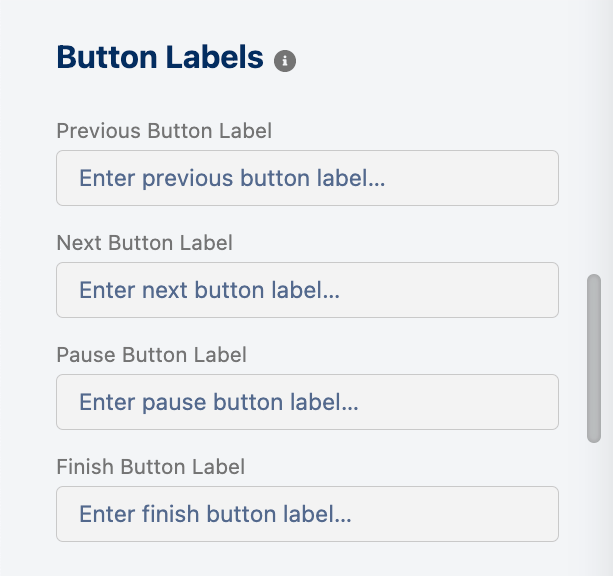The width and height of the screenshot is (613, 576).
Task: Click placeholder "Enter pause button label..."
Action: click(218, 403)
